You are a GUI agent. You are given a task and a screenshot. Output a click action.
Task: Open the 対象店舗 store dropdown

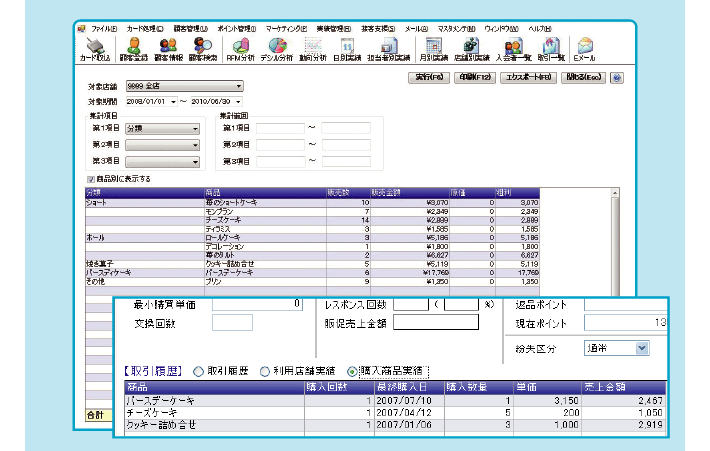point(184,86)
